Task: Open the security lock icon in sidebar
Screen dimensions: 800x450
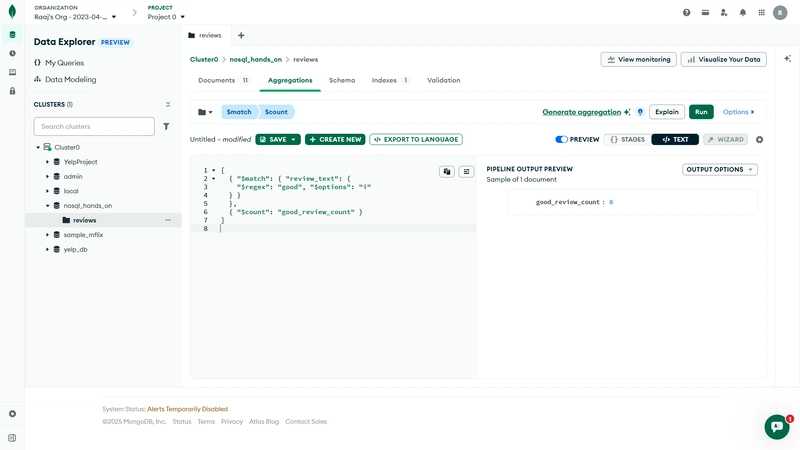Action: coord(12,91)
